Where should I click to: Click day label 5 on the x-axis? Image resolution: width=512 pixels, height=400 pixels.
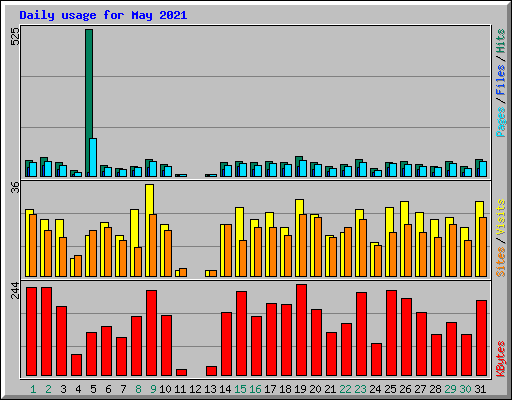(x=93, y=389)
